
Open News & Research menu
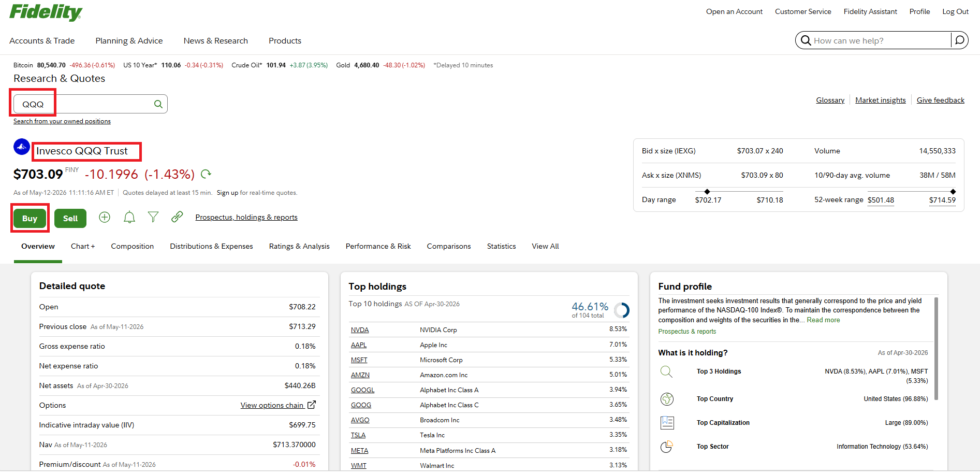[x=216, y=41]
